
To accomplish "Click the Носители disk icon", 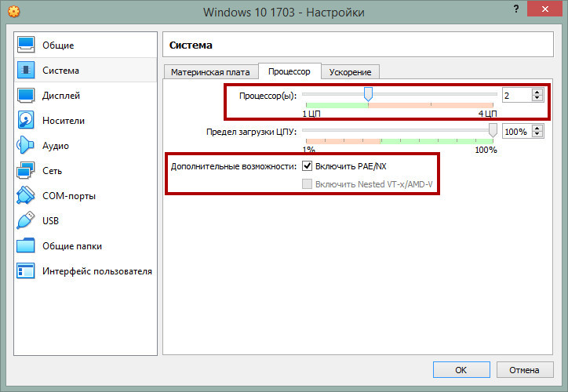I will (26, 120).
